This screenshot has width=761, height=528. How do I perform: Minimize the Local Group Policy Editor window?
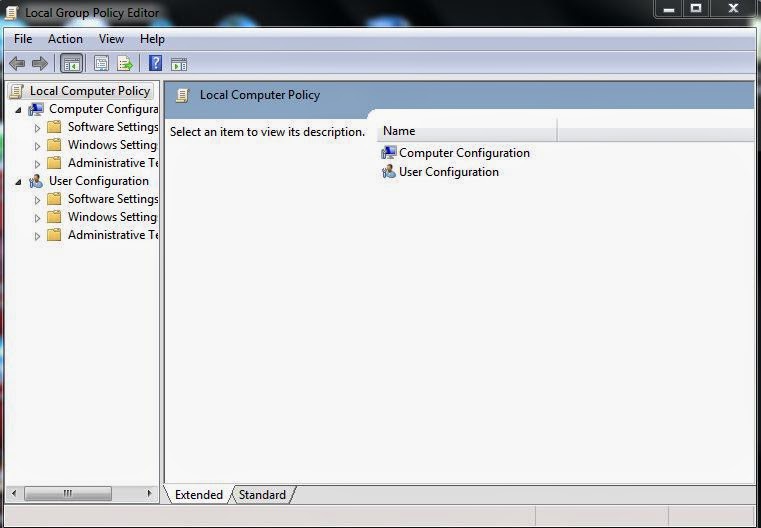[x=669, y=9]
